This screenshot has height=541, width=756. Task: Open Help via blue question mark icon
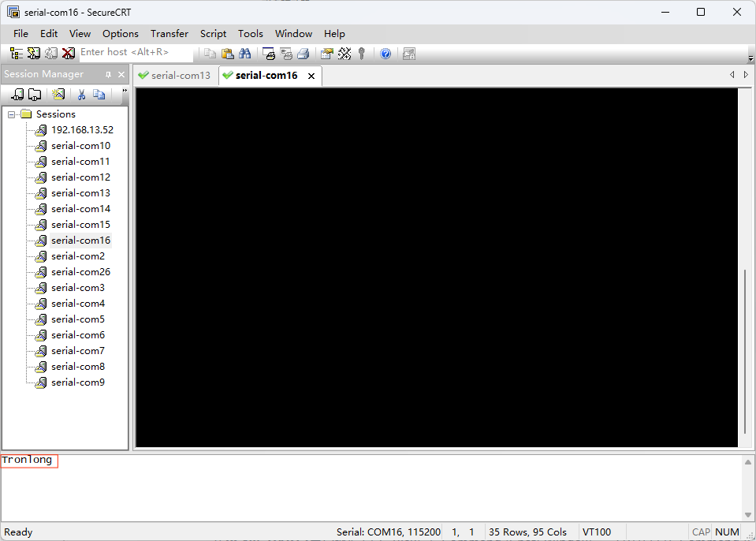pyautogui.click(x=385, y=54)
